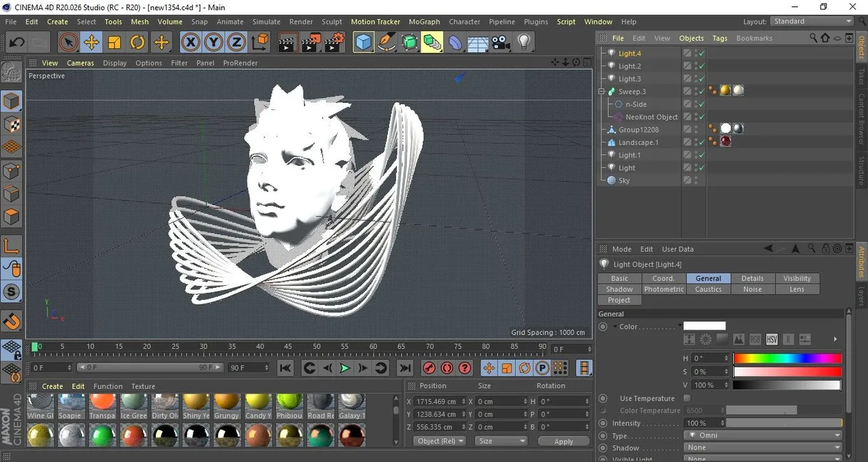Collapse the Sweep.3 hierarchy

601,91
